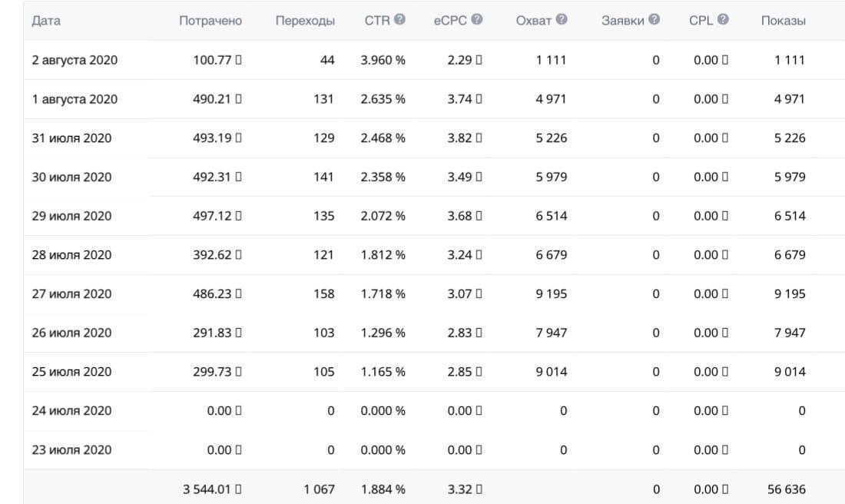The height and width of the screenshot is (504, 845).
Task: Select the 2 августа 2020 row date
Action: [x=75, y=60]
